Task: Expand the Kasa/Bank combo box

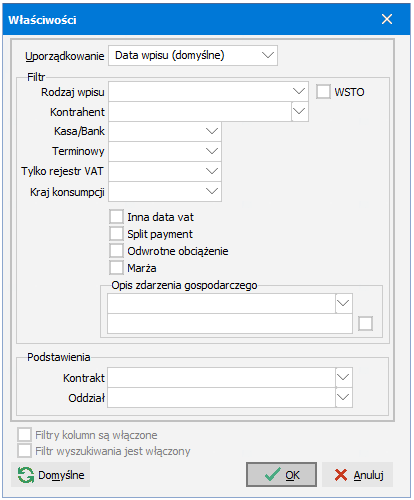Action: [x=212, y=131]
